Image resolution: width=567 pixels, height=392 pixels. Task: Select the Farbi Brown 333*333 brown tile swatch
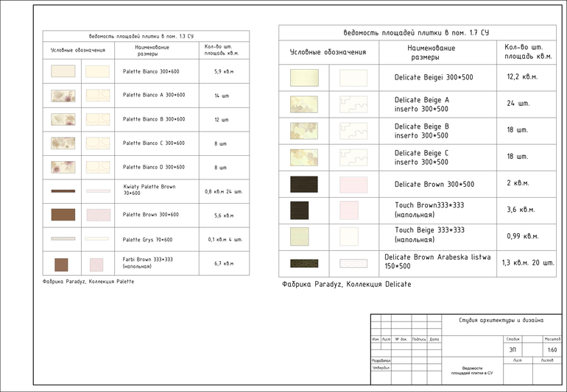[61, 264]
